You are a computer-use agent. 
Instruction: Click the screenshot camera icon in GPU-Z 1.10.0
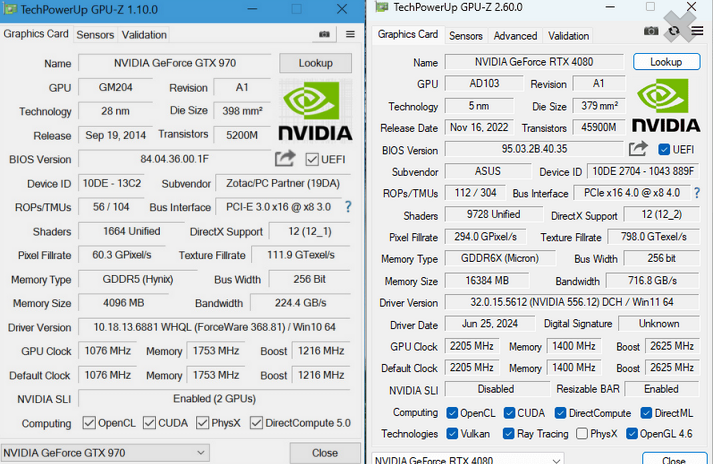tap(324, 34)
